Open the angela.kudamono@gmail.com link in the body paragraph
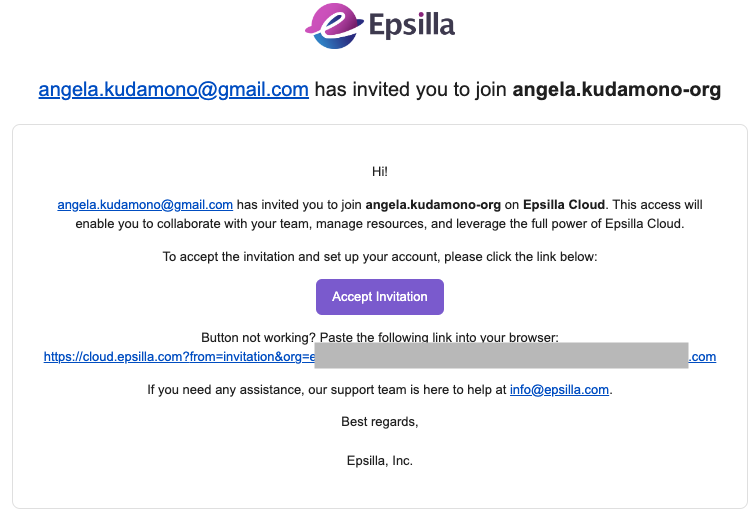 (x=145, y=205)
